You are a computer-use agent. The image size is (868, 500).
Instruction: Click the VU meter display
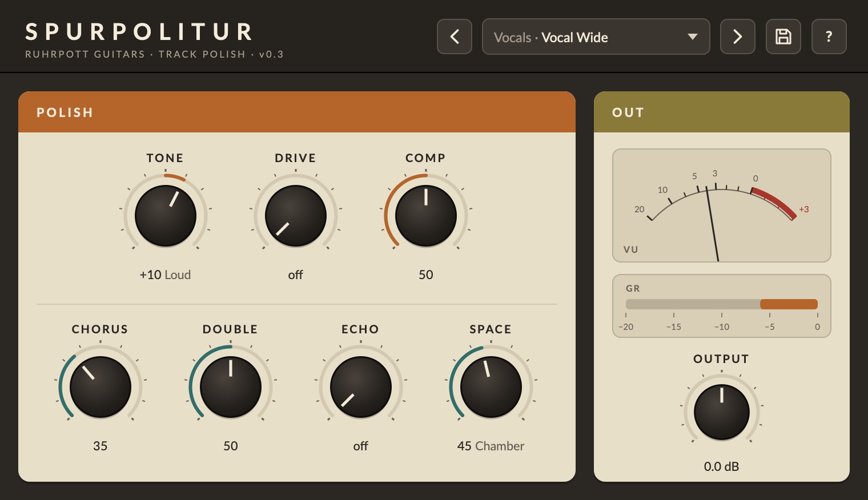(x=722, y=205)
